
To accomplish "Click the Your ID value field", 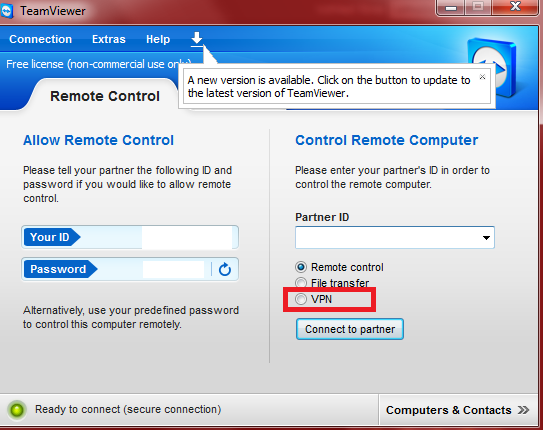I will 187,237.
